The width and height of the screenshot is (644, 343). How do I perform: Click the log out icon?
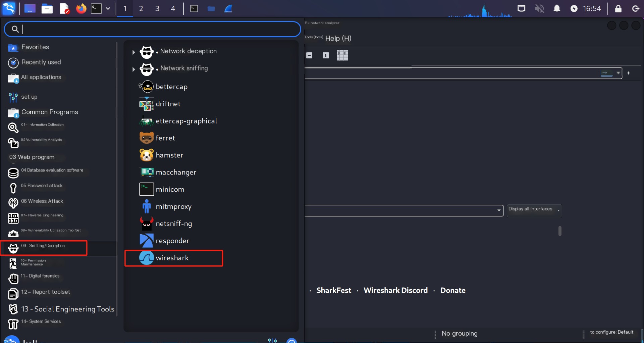tap(635, 8)
